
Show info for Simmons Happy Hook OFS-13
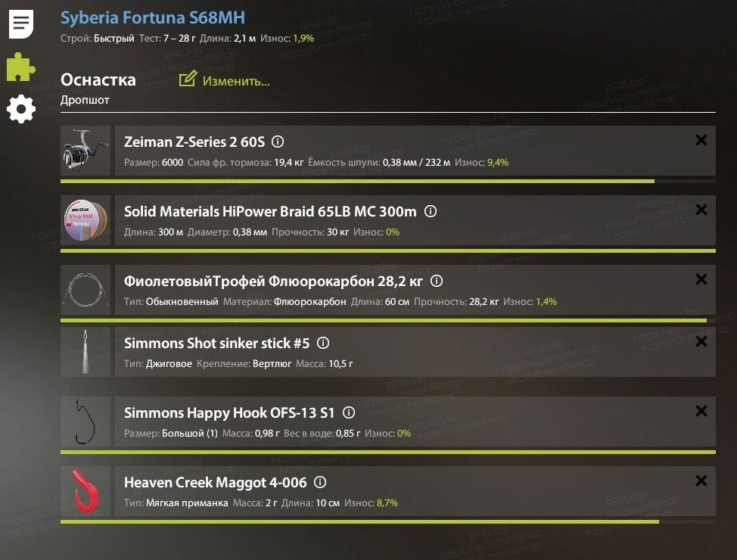tap(349, 412)
